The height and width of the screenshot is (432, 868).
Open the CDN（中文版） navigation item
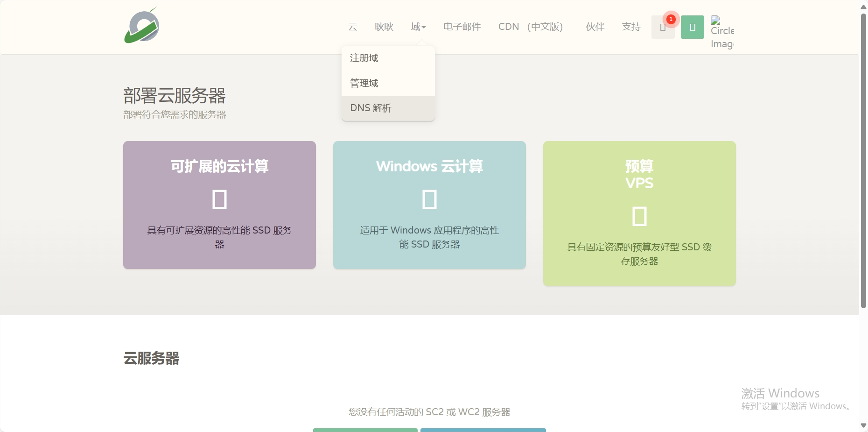531,27
